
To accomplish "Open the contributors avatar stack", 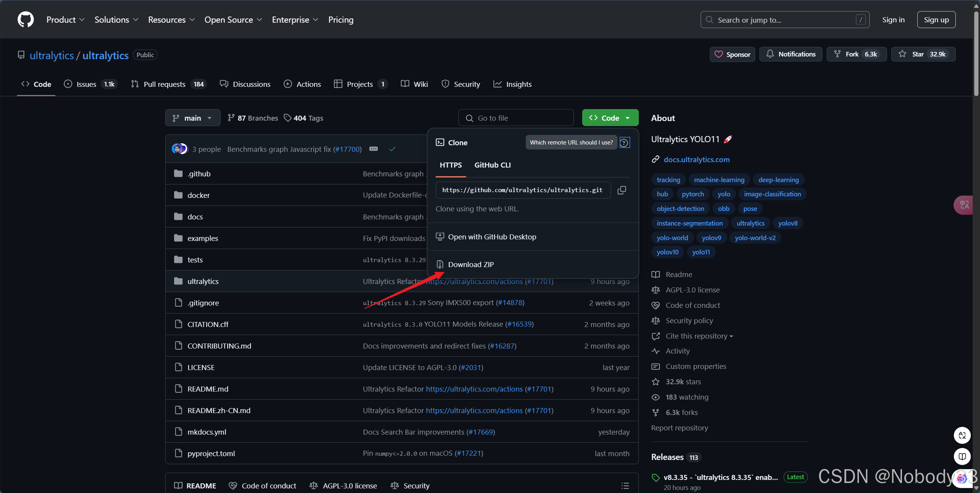I will [179, 149].
